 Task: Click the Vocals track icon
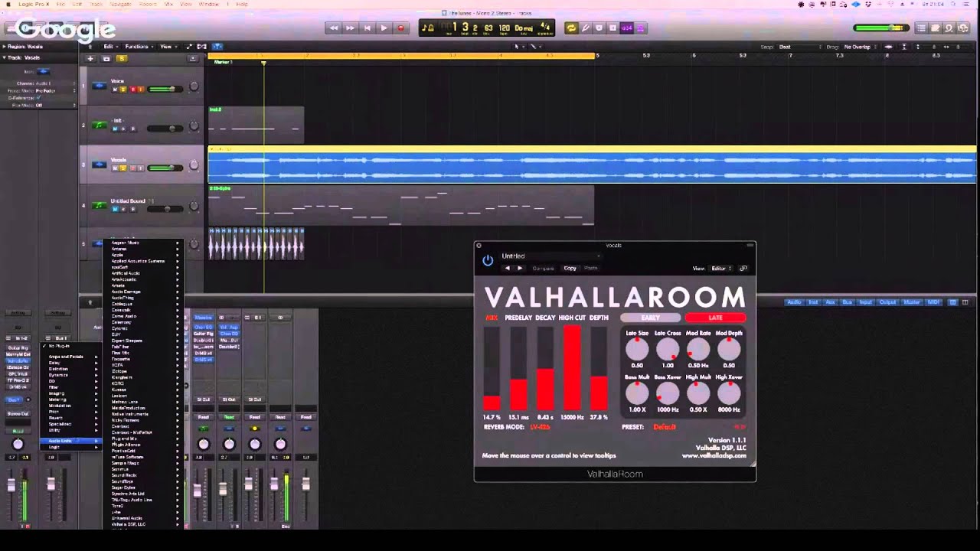pos(100,165)
